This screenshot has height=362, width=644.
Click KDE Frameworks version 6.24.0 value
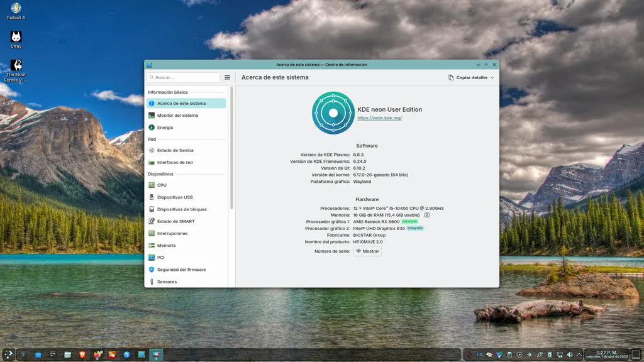coord(359,162)
